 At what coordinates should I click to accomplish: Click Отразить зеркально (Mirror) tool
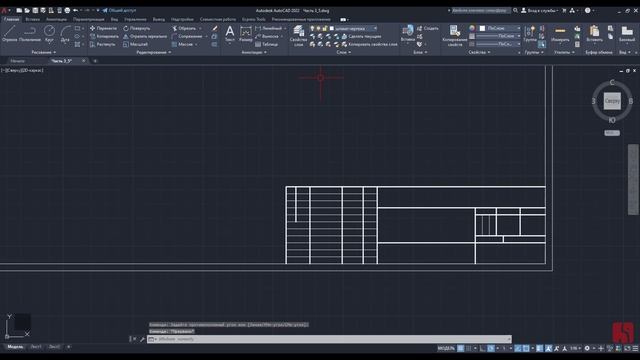[x=145, y=36]
